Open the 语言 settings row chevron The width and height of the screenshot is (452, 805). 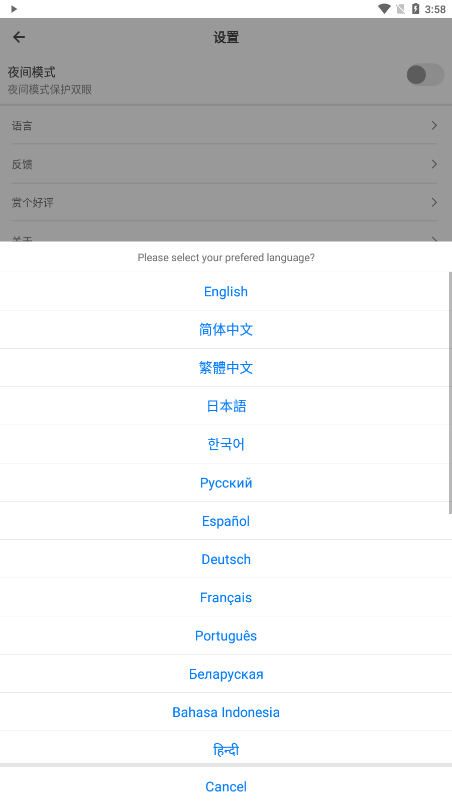coord(434,125)
